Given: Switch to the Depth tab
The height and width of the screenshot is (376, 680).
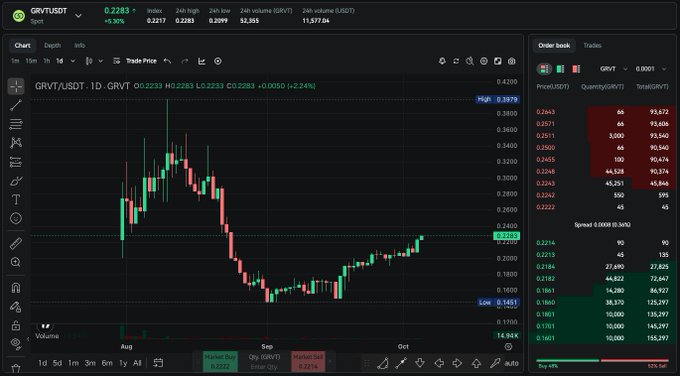Looking at the screenshot, I should (x=52, y=46).
